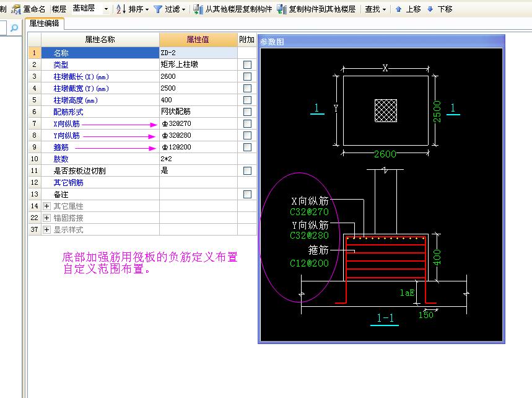This screenshot has width=532, height=398.
Task: Open the 排序 dropdown arrow
Action: [x=147, y=9]
